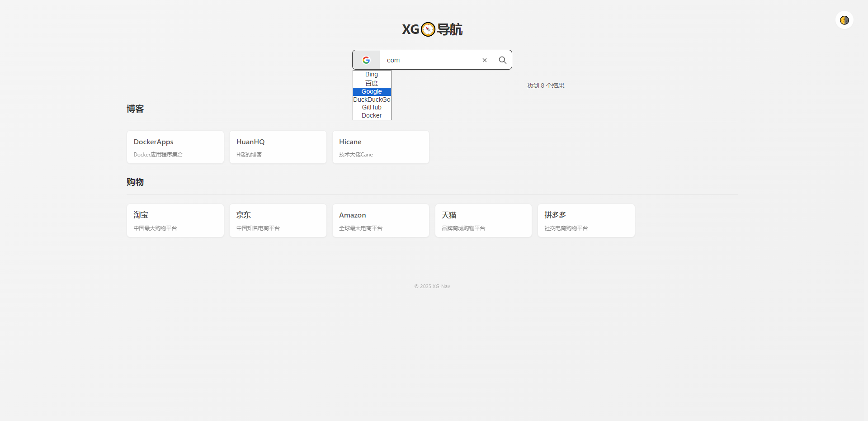Clear the search text with the X icon
This screenshot has height=421, width=868.
coord(485,60)
